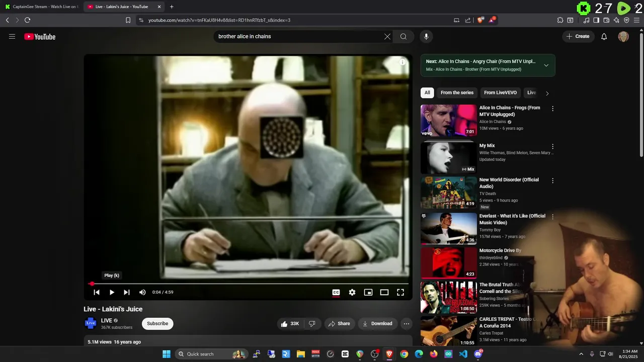Switch to miniplayer mode

click(x=368, y=292)
